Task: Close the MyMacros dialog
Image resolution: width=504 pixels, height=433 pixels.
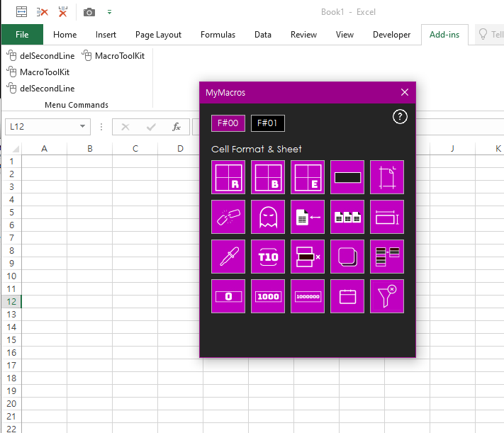Action: [405, 92]
